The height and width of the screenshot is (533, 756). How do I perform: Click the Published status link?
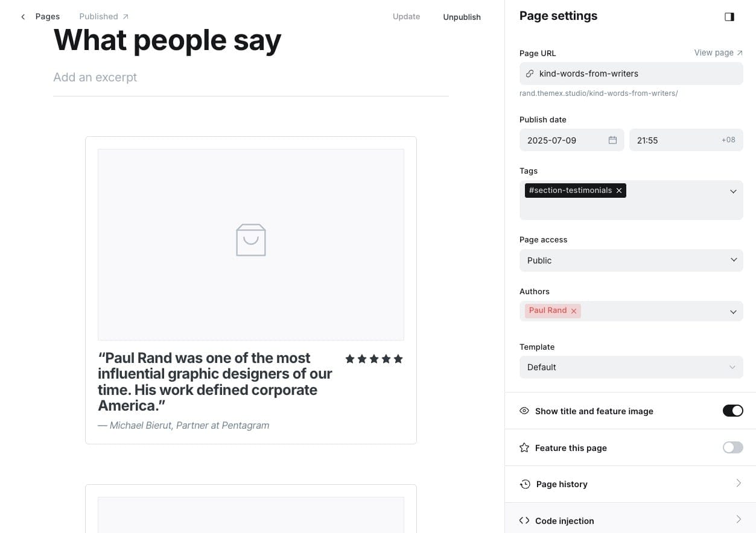[104, 17]
